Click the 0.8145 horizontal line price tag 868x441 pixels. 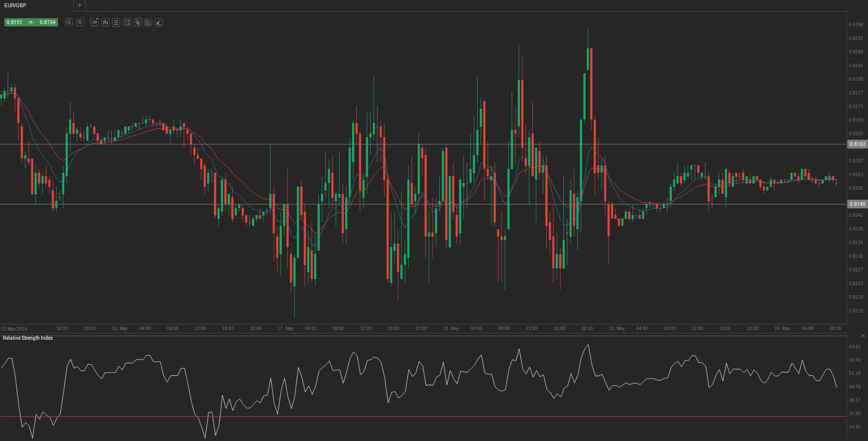click(857, 204)
